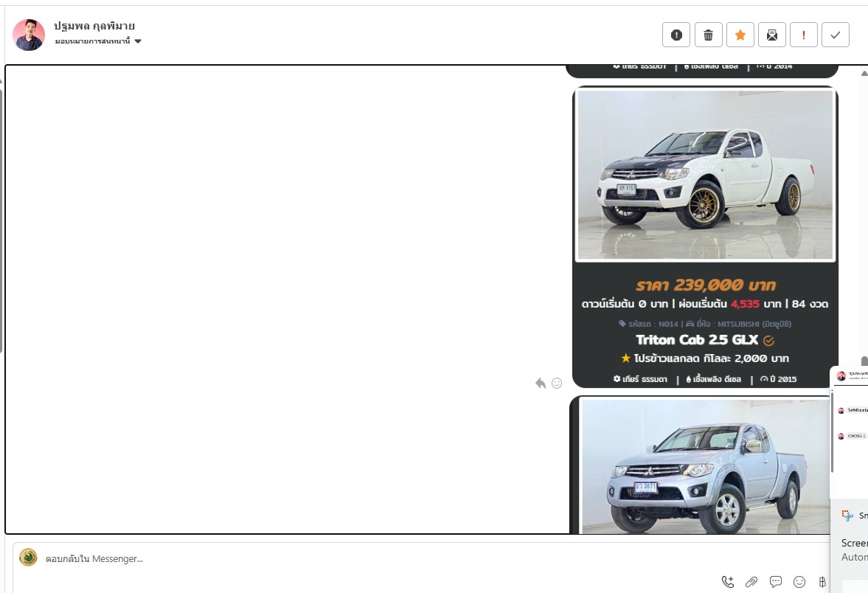This screenshot has height=593, width=868.
Task: Add emoji reaction to Triton Cab message
Action: (557, 383)
